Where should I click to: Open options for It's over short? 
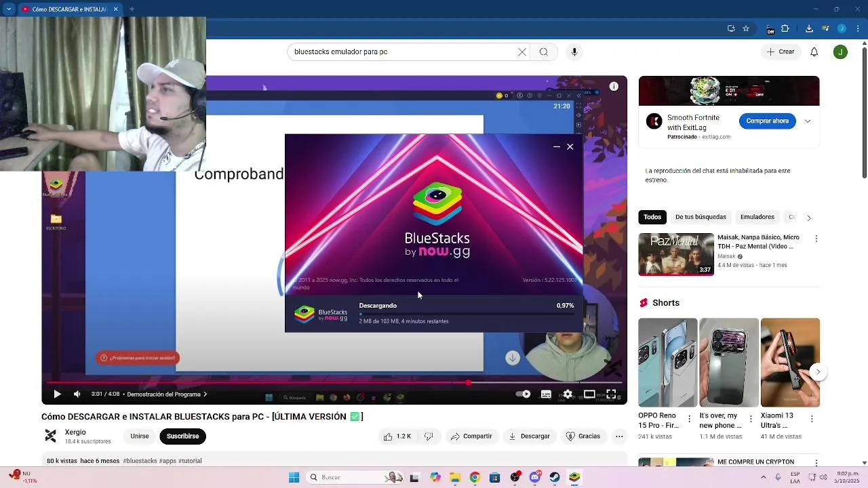pos(751,420)
